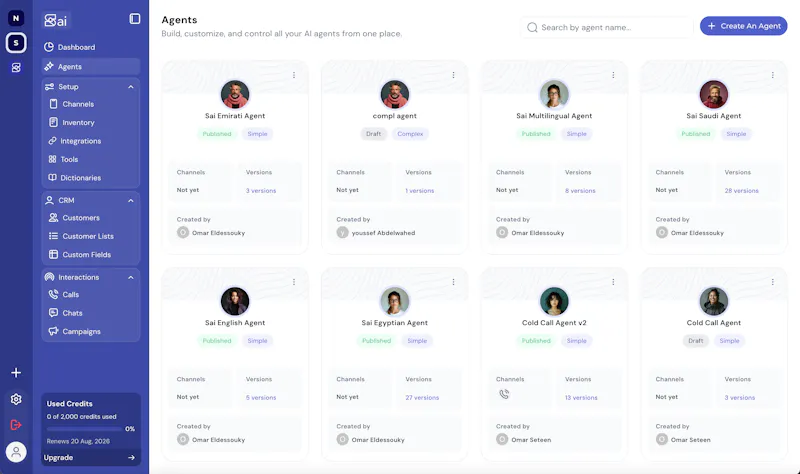
Task: Open the settings gear icon
Action: (x=16, y=399)
